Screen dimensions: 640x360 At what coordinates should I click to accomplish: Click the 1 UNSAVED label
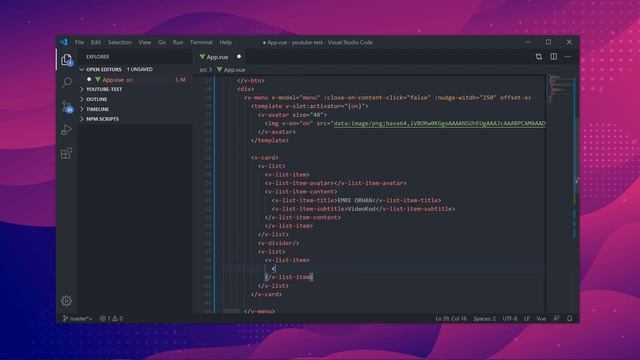140,69
